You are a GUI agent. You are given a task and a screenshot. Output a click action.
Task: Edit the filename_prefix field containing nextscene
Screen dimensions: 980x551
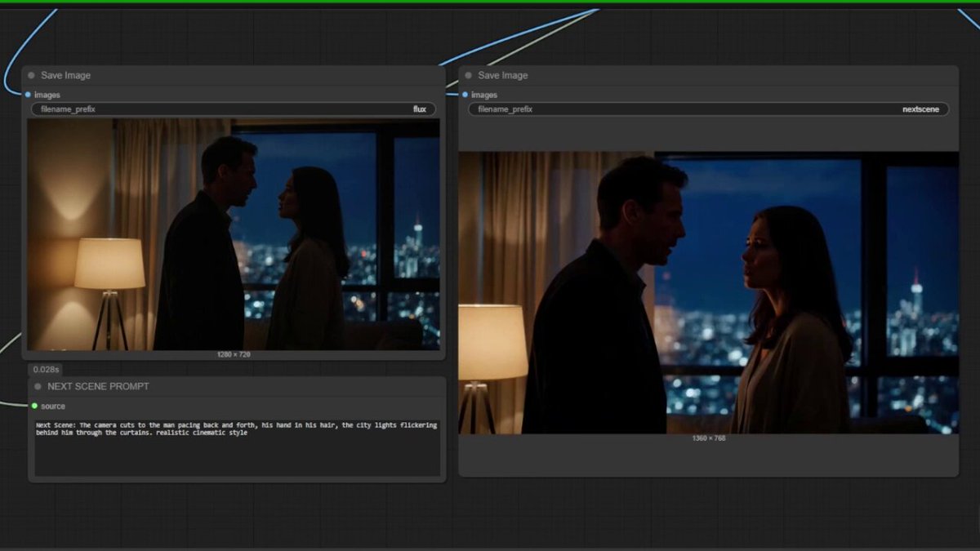tap(708, 109)
